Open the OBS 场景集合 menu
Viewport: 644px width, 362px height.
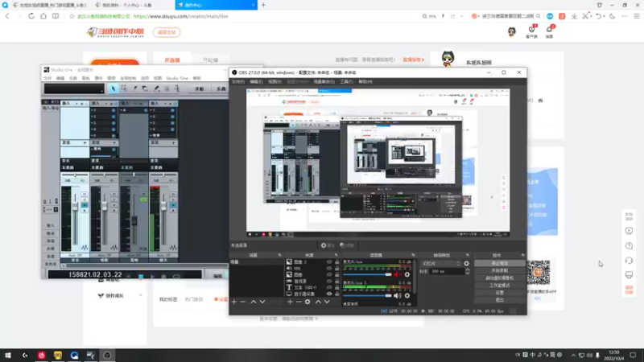[x=324, y=82]
